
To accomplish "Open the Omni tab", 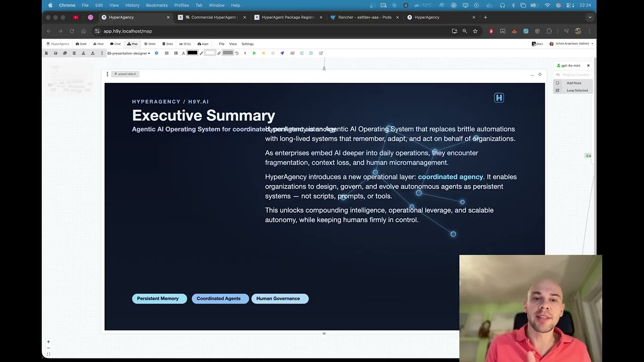I will coord(150,44).
